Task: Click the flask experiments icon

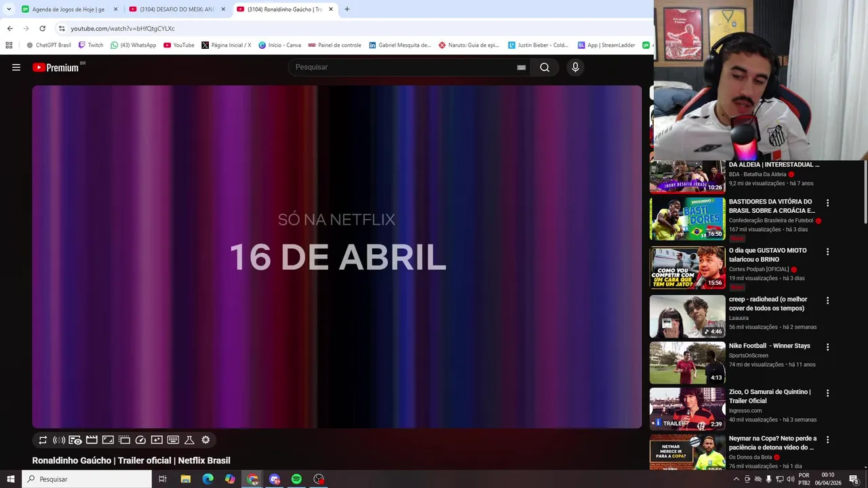Action: (189, 440)
